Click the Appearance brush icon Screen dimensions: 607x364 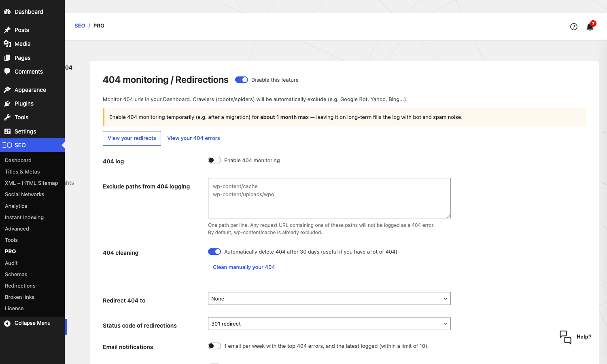tap(7, 90)
